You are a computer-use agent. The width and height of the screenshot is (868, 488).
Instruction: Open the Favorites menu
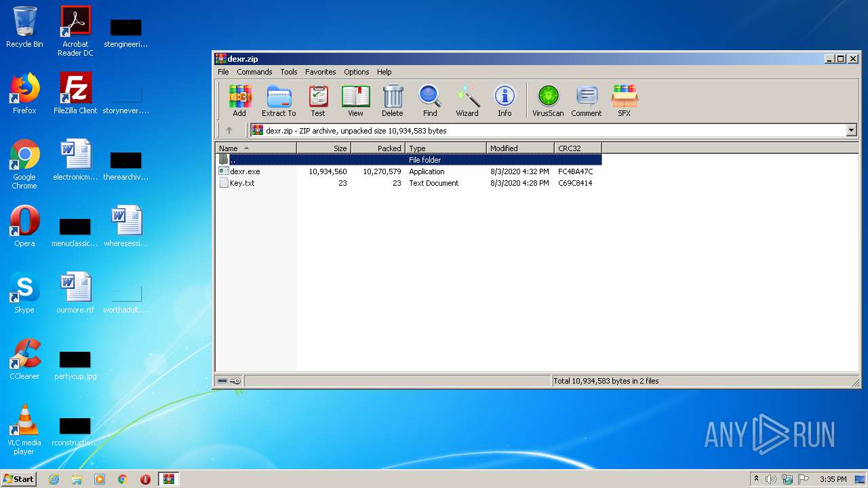click(320, 72)
